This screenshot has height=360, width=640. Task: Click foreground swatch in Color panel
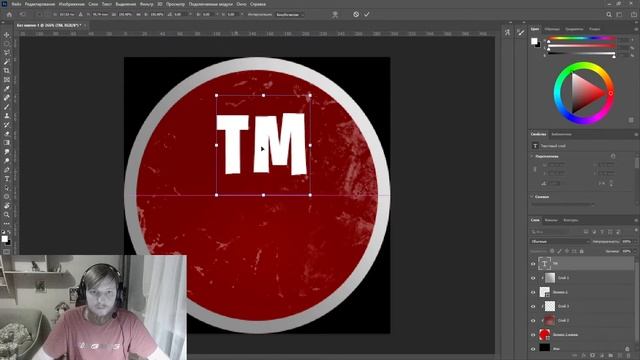534,41
